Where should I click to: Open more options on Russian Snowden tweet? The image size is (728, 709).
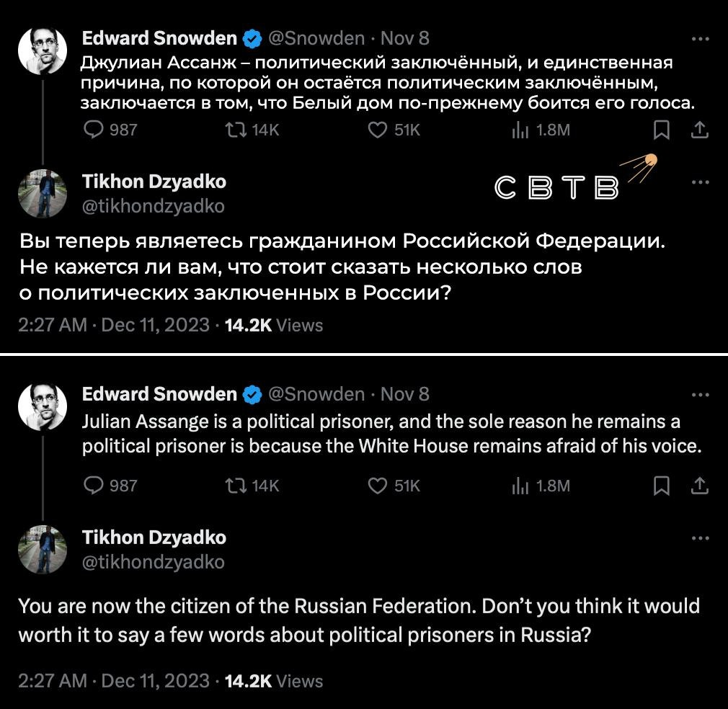(x=700, y=38)
